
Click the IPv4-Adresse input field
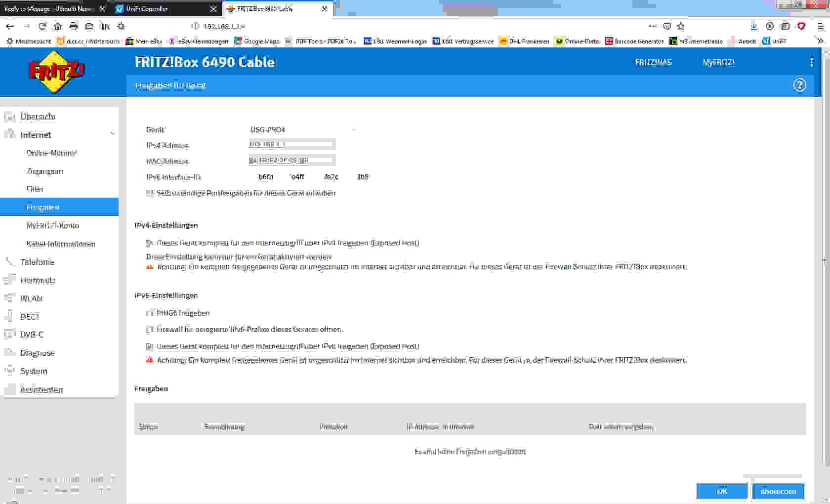click(292, 145)
